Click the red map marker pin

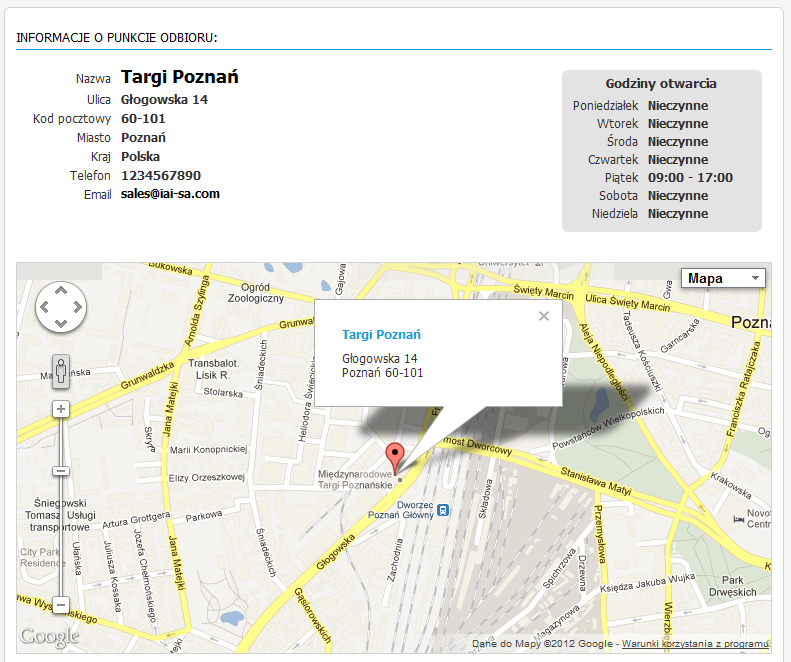tap(395, 458)
